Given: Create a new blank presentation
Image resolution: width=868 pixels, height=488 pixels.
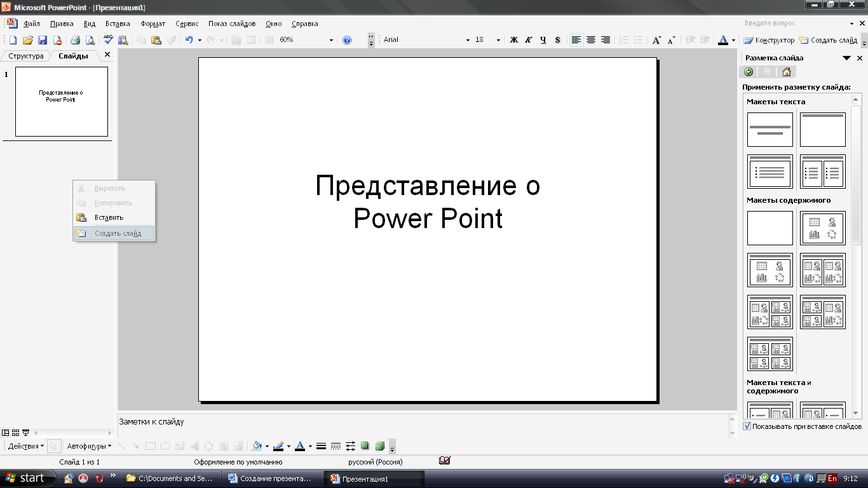Looking at the screenshot, I should (x=13, y=40).
